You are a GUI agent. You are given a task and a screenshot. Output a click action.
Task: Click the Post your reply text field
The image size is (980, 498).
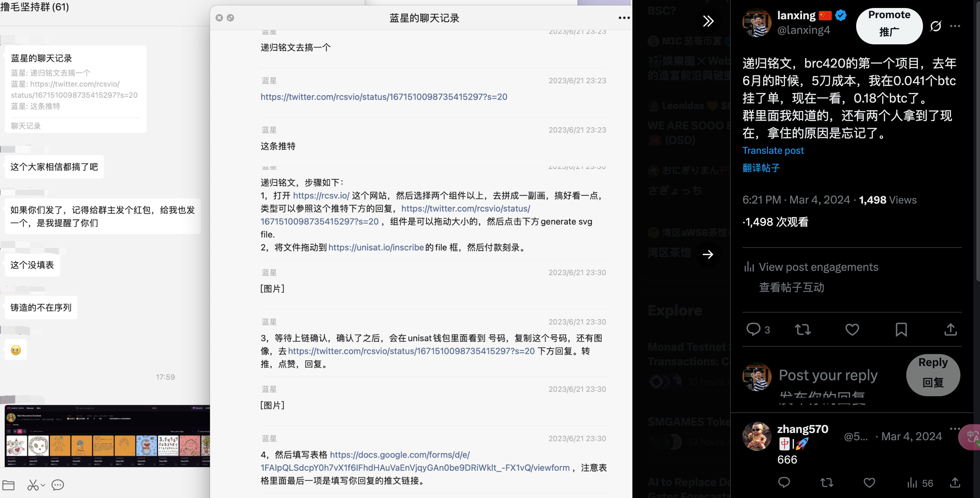point(828,375)
